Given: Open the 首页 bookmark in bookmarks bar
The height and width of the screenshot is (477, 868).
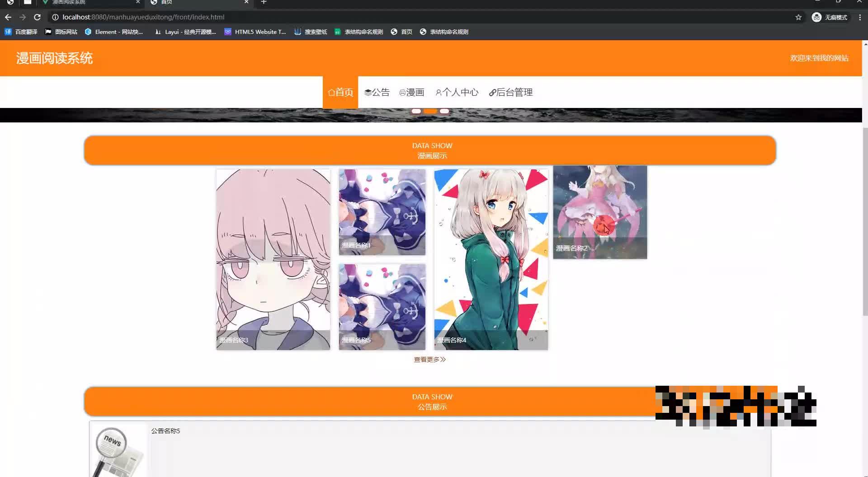Looking at the screenshot, I should point(401,32).
